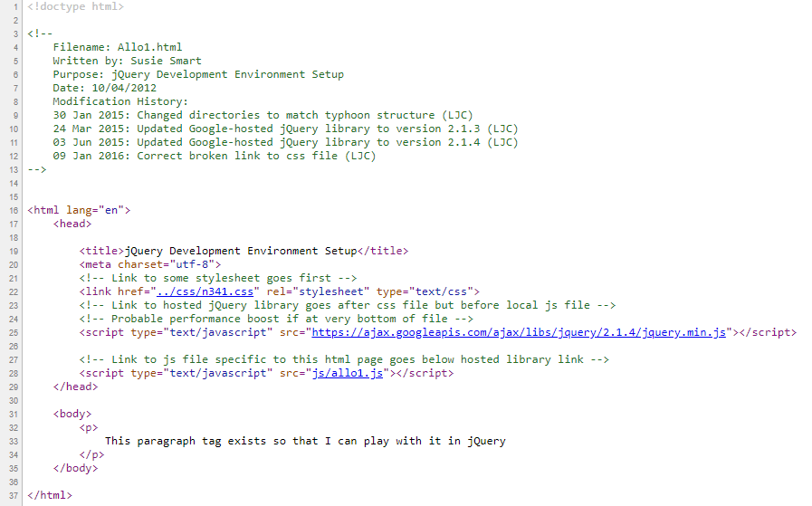The width and height of the screenshot is (812, 506).
Task: Click the '24 Mar 2015' version 2.1.3 line
Action: coord(285,129)
